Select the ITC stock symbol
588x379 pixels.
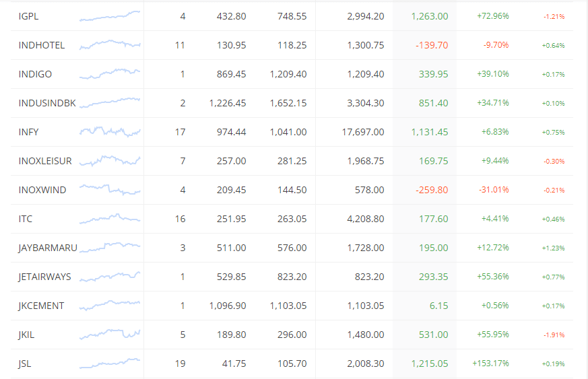(26, 219)
